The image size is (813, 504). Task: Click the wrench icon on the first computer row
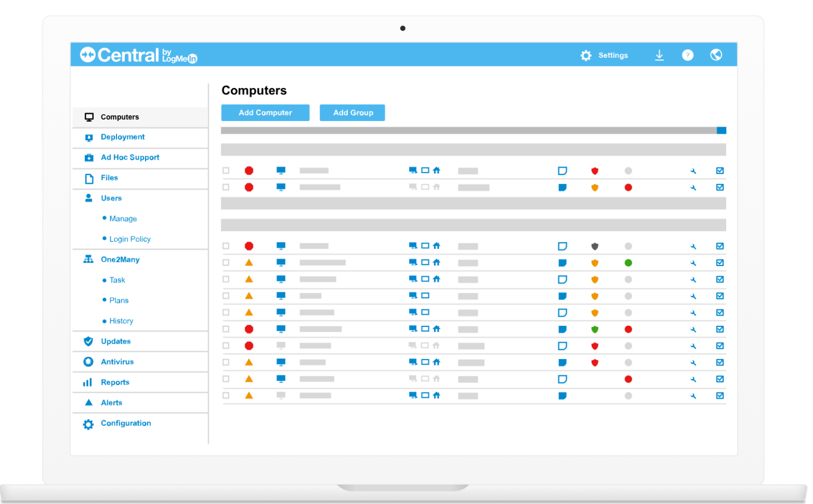[693, 170]
